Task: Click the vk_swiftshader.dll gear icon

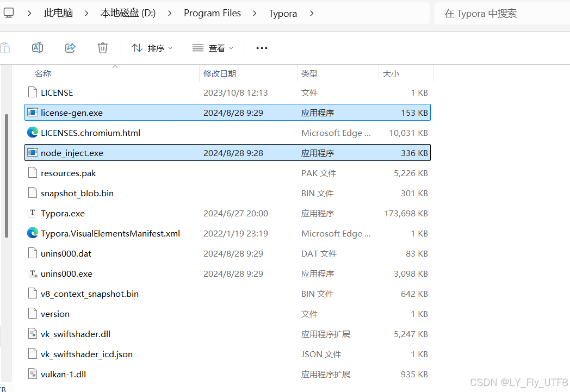Action: pos(32,333)
